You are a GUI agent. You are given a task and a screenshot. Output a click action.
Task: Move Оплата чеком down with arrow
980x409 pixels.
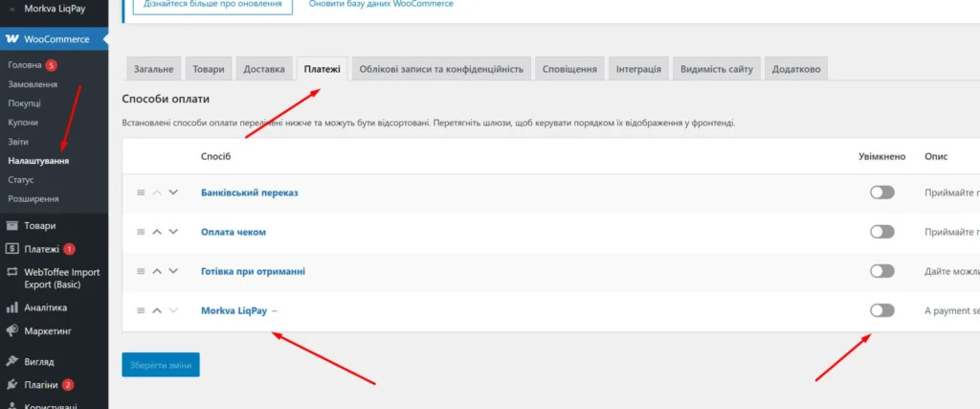[174, 232]
